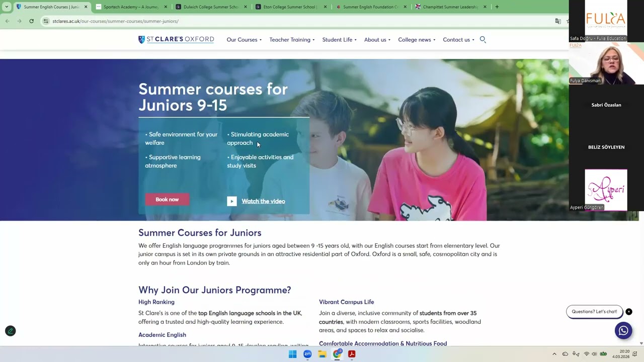
Task: Click the High Ranking subheading
Action: [x=156, y=302]
